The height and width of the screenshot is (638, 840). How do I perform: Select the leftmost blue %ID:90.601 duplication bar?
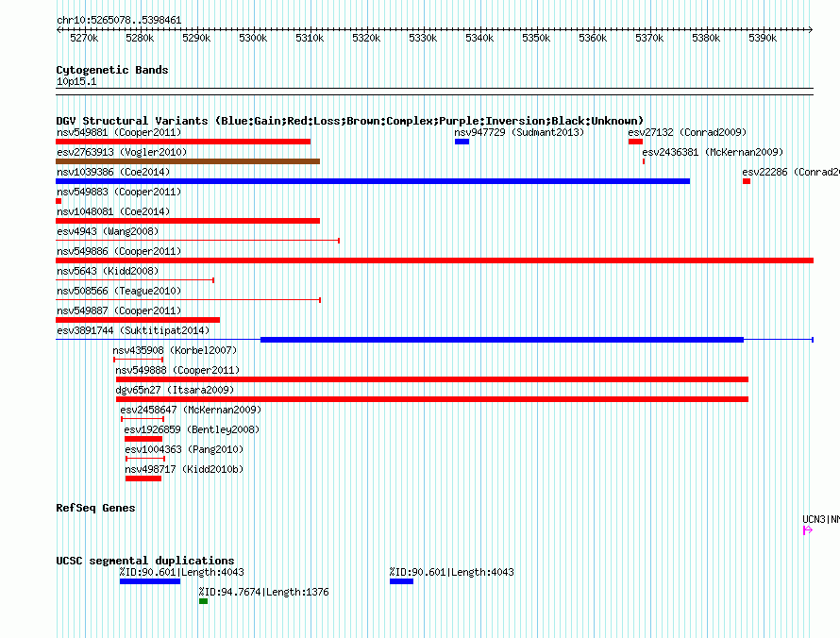150,581
